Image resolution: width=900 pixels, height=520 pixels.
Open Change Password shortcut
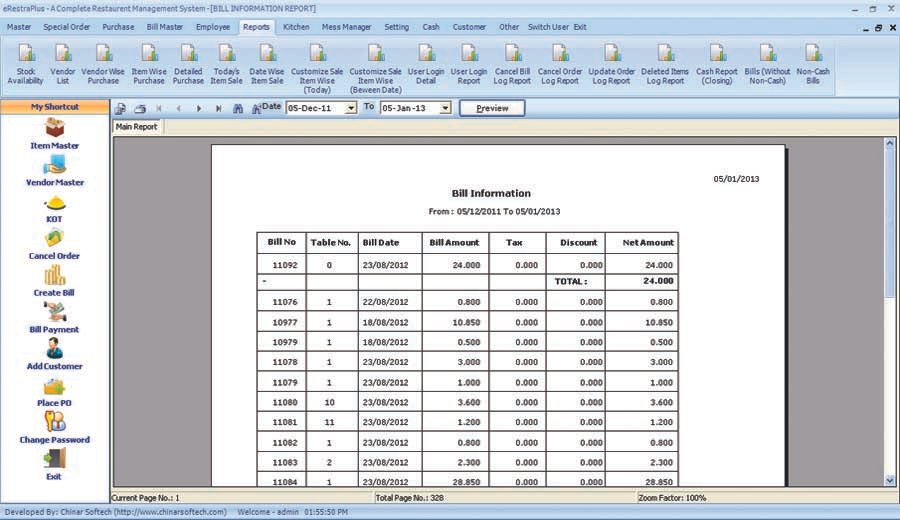(x=55, y=429)
